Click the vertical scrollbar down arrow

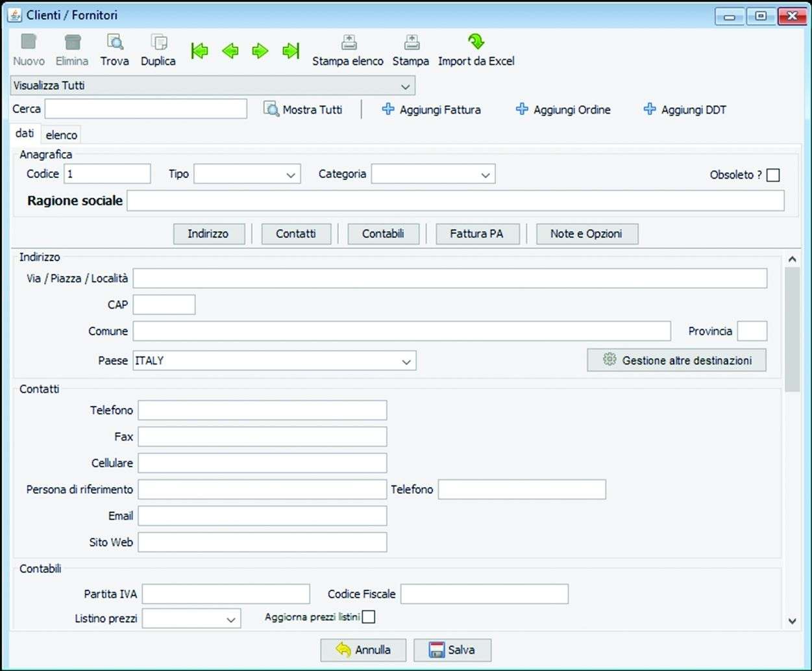[792, 621]
